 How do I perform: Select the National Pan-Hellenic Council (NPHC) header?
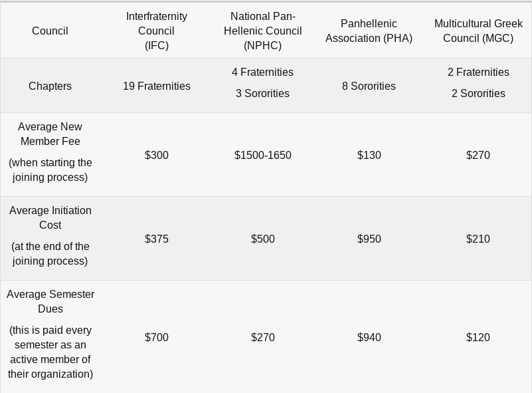click(x=262, y=31)
